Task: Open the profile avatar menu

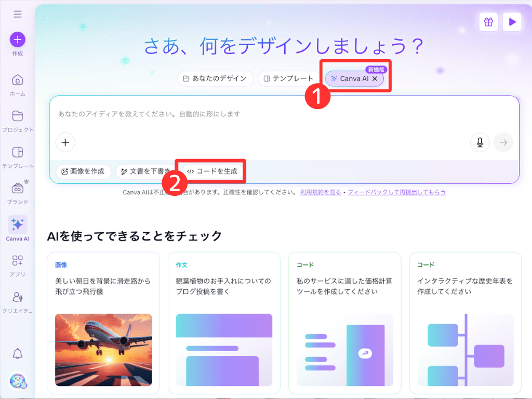Action: [x=18, y=381]
